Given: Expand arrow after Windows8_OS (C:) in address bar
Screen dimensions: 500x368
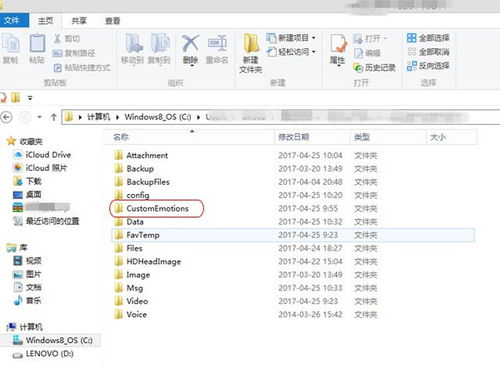Looking at the screenshot, I should click(x=198, y=117).
